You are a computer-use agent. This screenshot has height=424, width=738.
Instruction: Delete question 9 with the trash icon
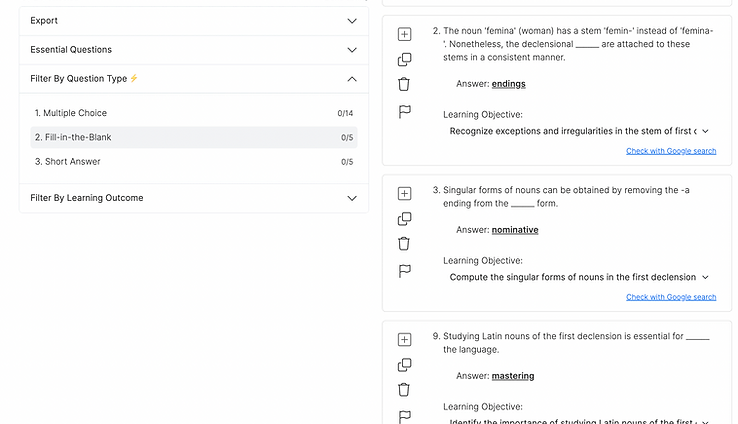click(404, 390)
